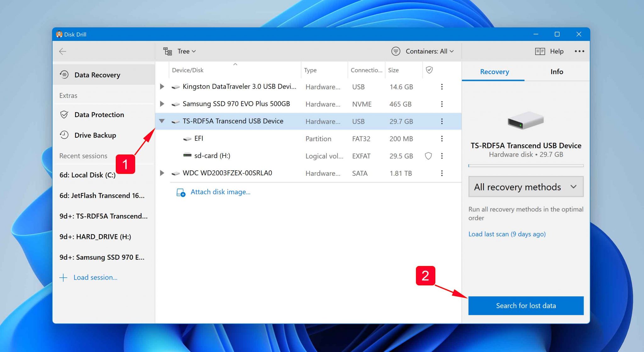Open kebab menu for Kingston DataTraveler device
Screen dimensions: 644x352
click(x=442, y=87)
